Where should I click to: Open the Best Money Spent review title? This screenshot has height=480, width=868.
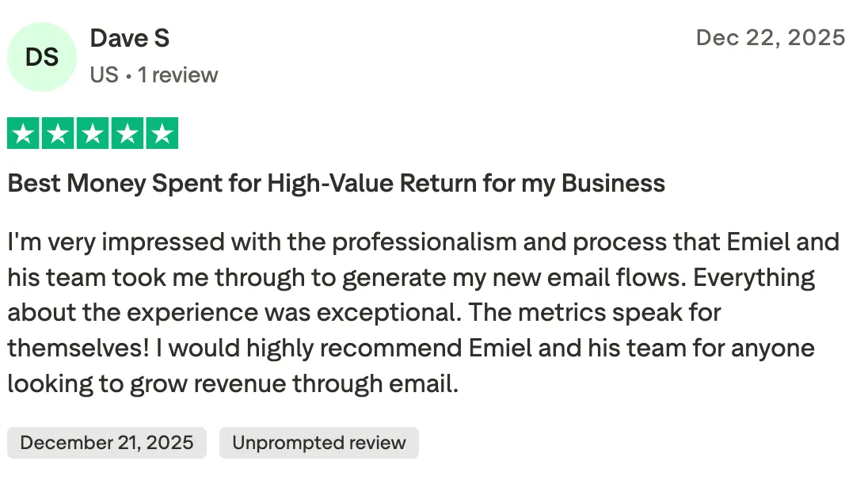(336, 184)
